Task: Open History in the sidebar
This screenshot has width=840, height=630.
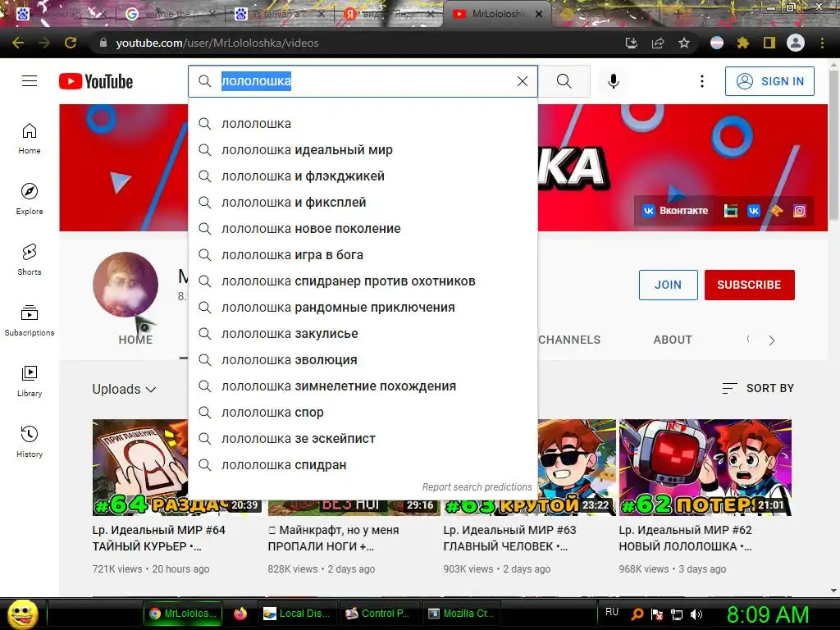Action: click(30, 442)
